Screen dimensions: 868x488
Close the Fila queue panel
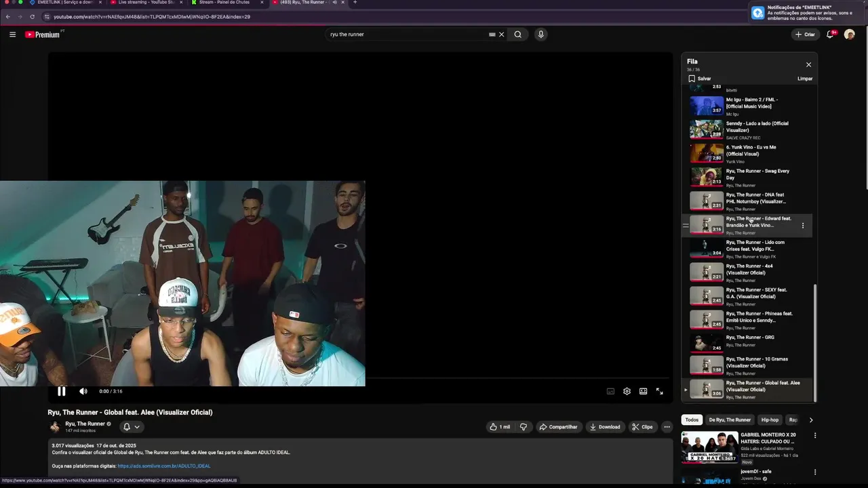[x=808, y=64]
